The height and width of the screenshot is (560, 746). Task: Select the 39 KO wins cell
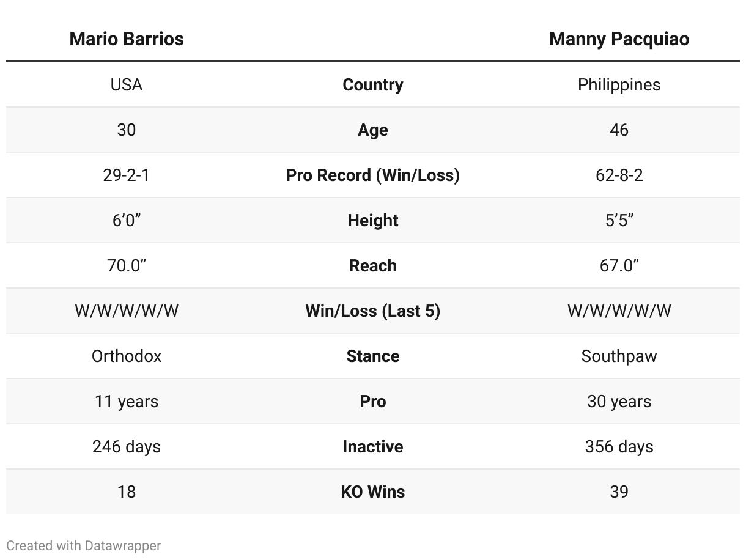(619, 492)
